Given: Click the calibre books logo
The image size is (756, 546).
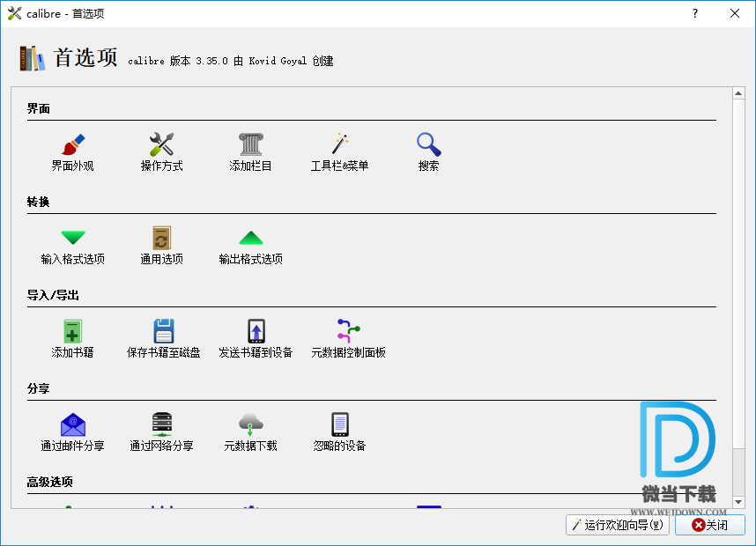Looking at the screenshot, I should pos(33,58).
